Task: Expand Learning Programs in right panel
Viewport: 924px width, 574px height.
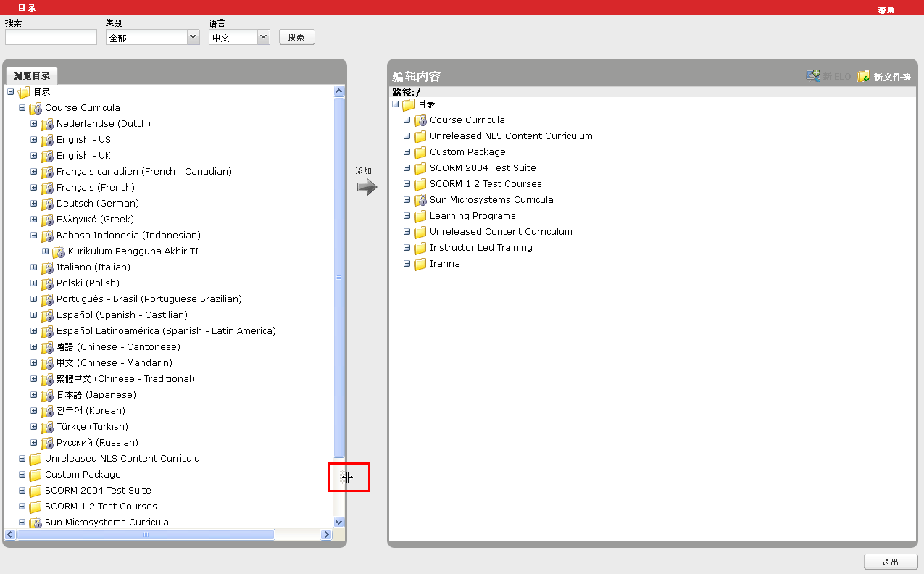Action: tap(407, 216)
